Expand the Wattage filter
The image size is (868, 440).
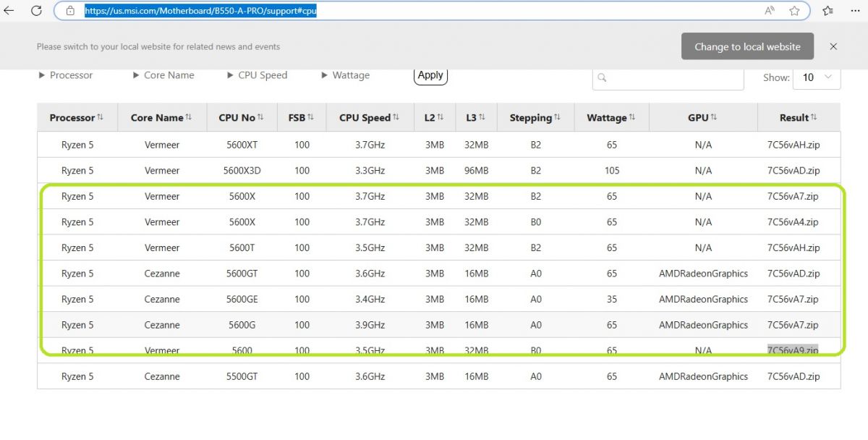pyautogui.click(x=346, y=75)
